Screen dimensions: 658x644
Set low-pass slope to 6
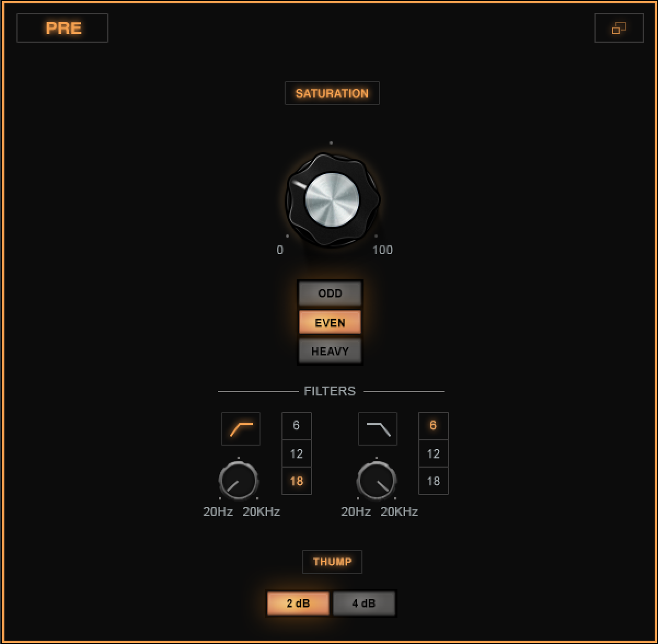click(434, 426)
